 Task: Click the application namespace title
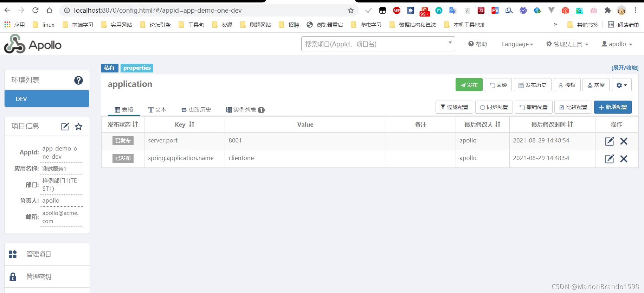(x=130, y=84)
